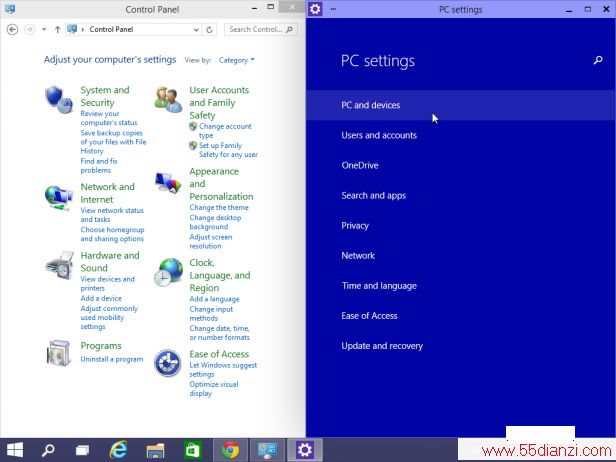616x462 pixels.
Task: Select PC and devices
Action: pyautogui.click(x=460, y=105)
